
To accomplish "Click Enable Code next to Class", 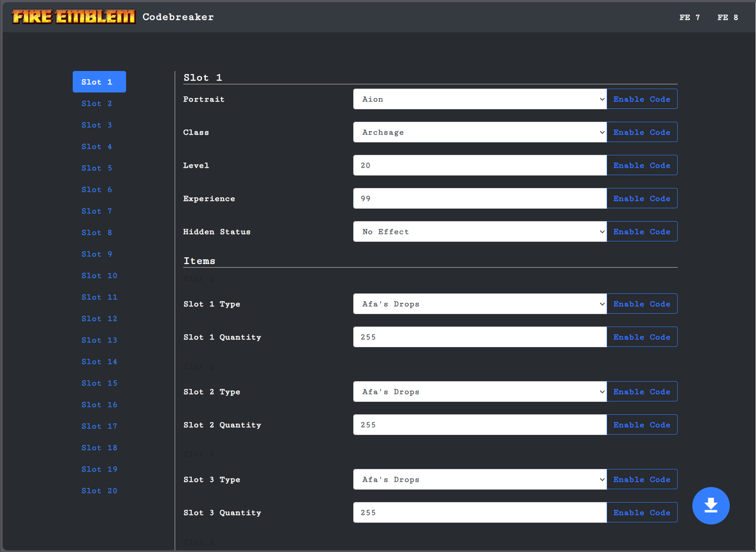I will 642,132.
